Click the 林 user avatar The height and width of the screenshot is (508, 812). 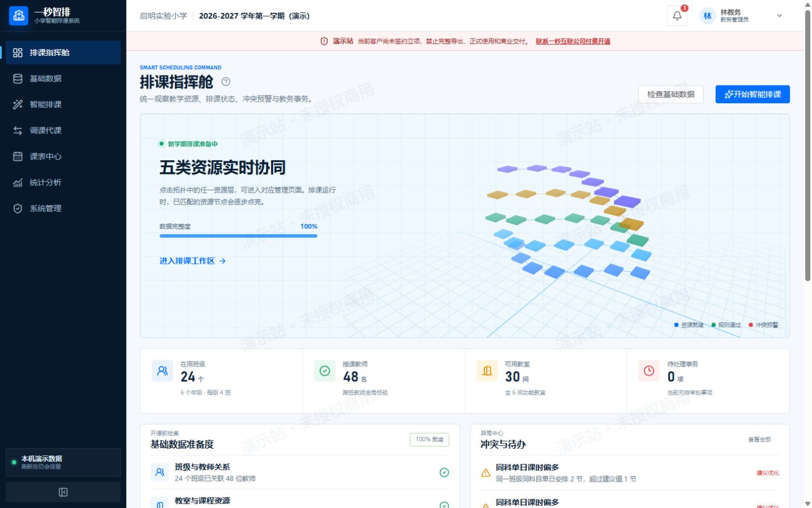click(x=707, y=16)
